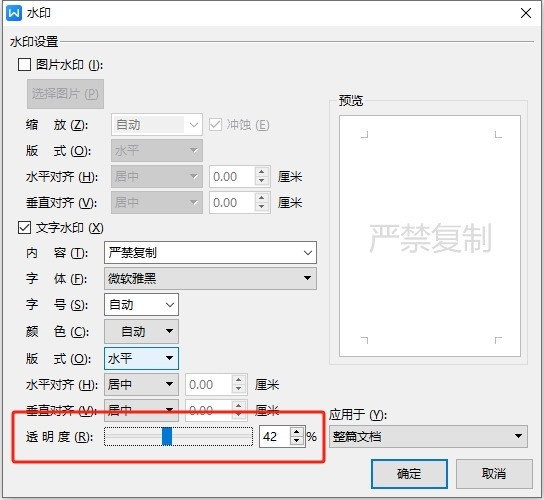Enable the 图片水印 checkbox
544x500 pixels.
coord(24,65)
